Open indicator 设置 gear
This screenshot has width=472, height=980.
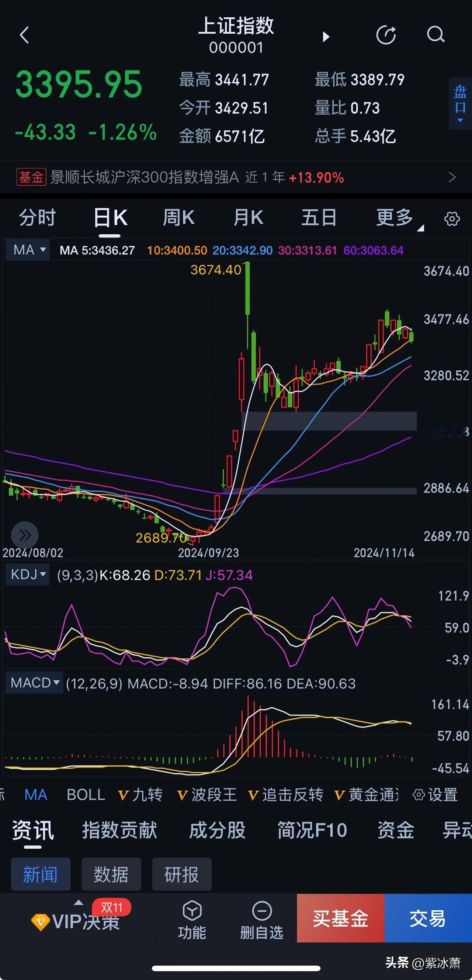pyautogui.click(x=435, y=795)
